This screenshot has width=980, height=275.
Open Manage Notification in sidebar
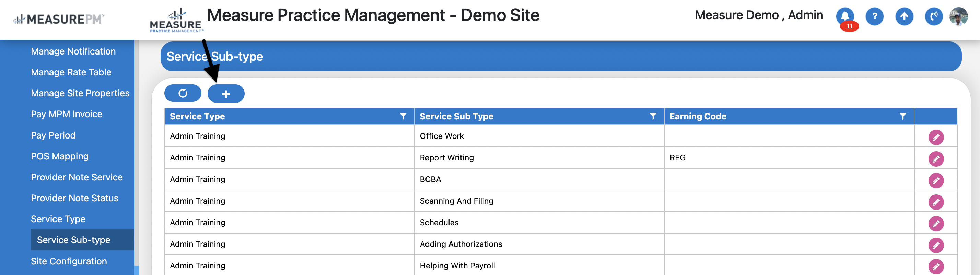(x=73, y=51)
